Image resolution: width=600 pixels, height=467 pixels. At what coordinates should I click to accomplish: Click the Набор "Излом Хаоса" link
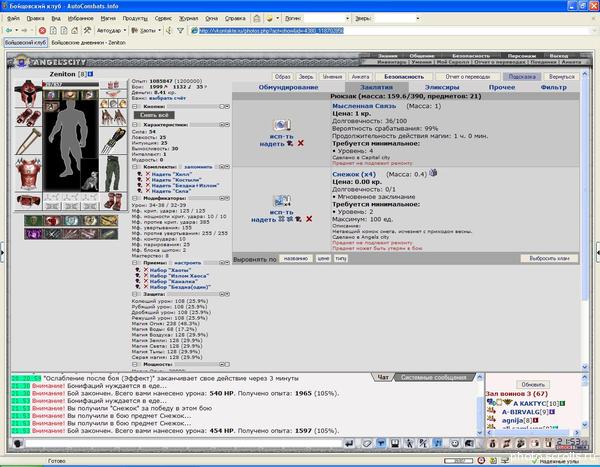point(179,276)
